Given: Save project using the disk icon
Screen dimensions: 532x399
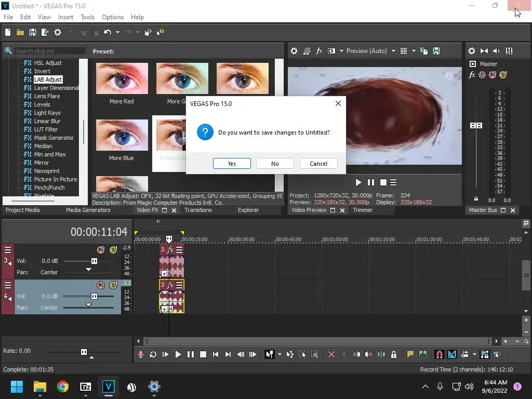Looking at the screenshot, I should point(33,32).
